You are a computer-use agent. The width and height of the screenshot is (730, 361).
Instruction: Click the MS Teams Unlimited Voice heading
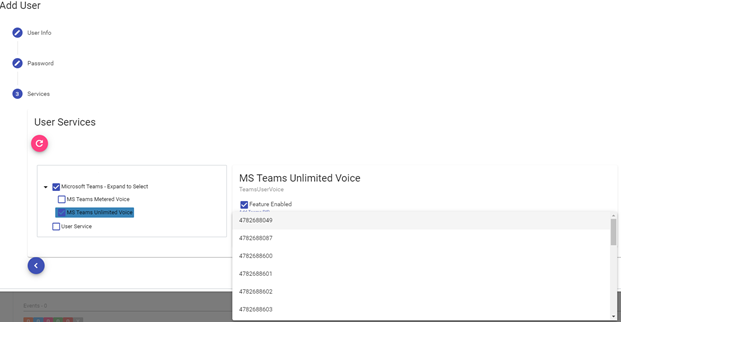[299, 178]
